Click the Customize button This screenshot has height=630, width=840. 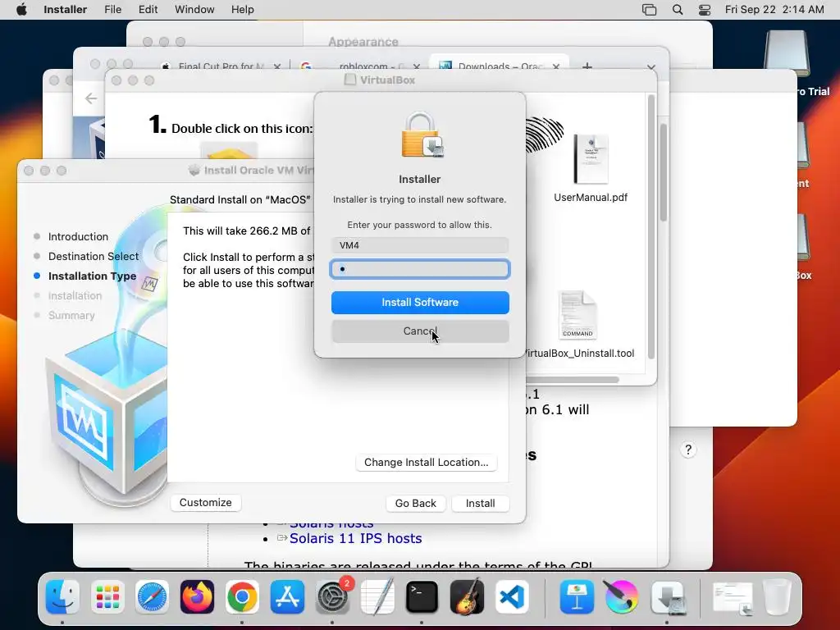[x=206, y=503]
